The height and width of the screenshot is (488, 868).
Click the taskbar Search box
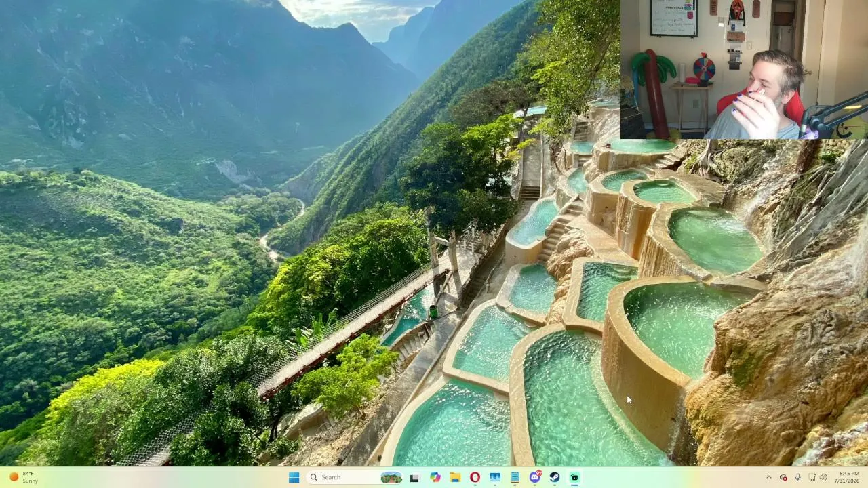tap(355, 477)
